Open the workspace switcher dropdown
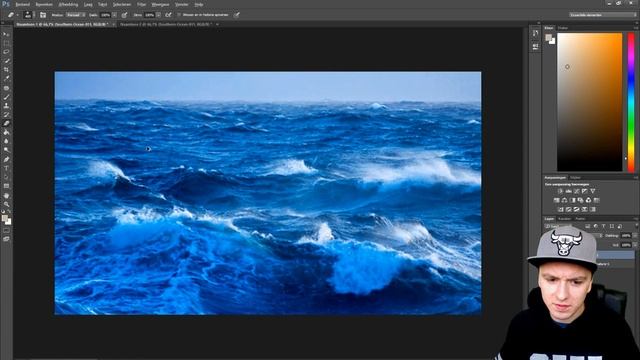 click(603, 15)
